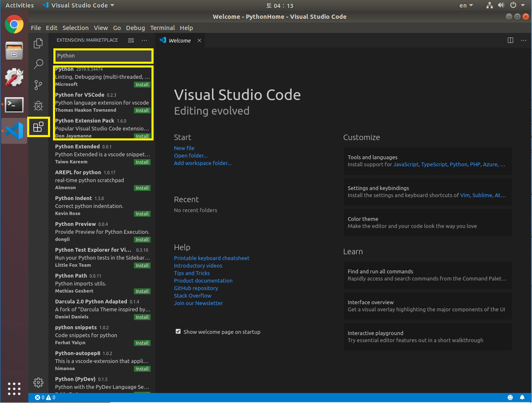The width and height of the screenshot is (532, 403).
Task: Open the Edit menu
Action: click(x=52, y=28)
